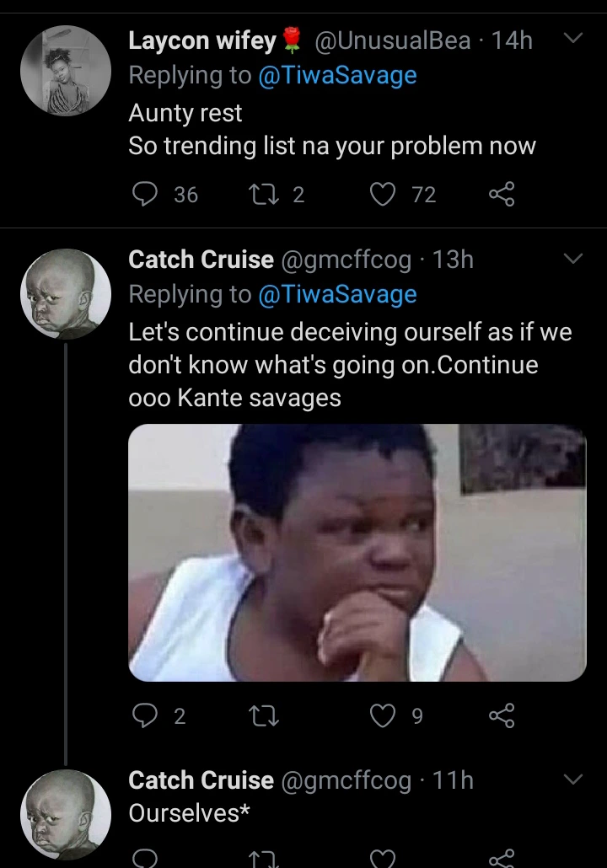Image resolution: width=607 pixels, height=868 pixels.
Task: Open options chevron on Laycon wifey's tweet
Action: pyautogui.click(x=572, y=39)
